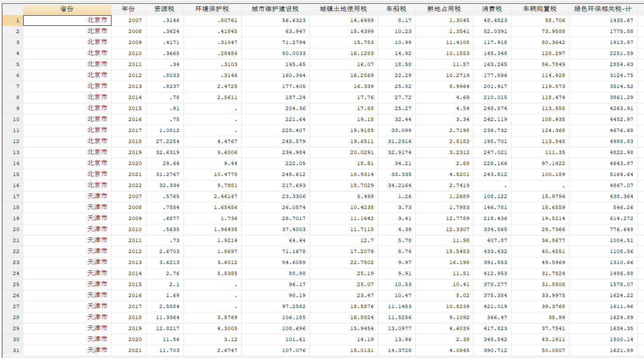
Task: Click the vehicle purchase tax value 58.706
Action: (x=540, y=20)
